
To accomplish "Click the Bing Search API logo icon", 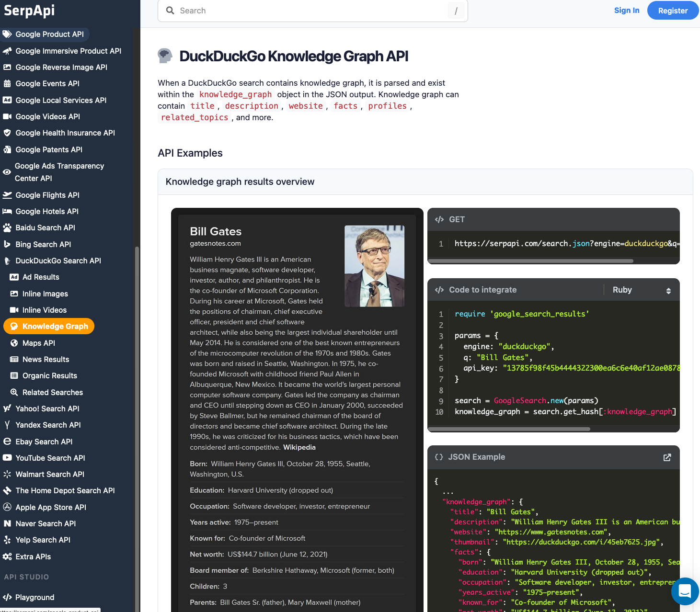I will (7, 244).
